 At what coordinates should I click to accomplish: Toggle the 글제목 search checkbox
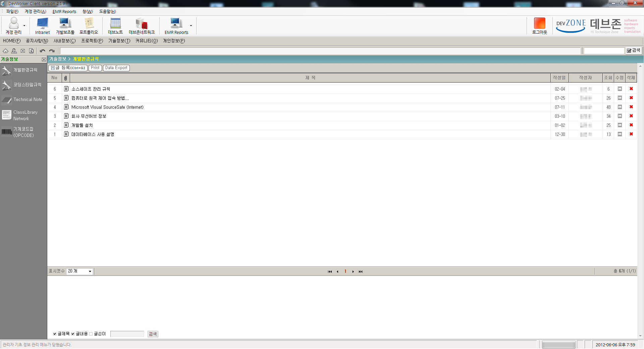55,334
